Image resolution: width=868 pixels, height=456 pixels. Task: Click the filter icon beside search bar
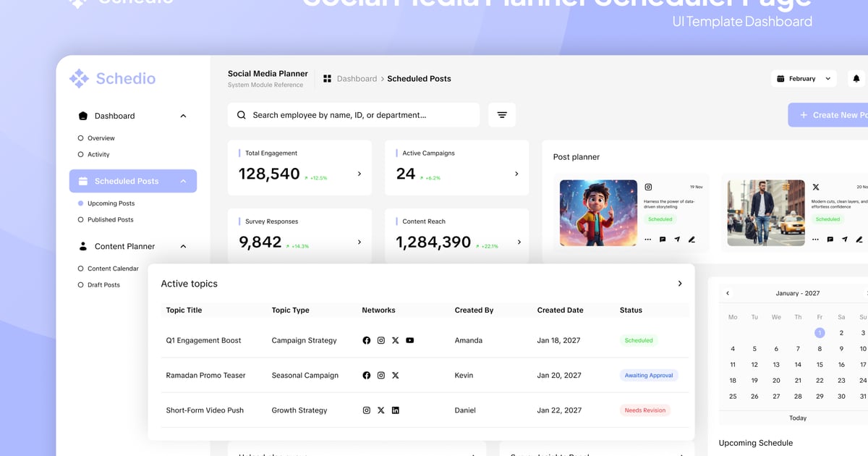502,115
